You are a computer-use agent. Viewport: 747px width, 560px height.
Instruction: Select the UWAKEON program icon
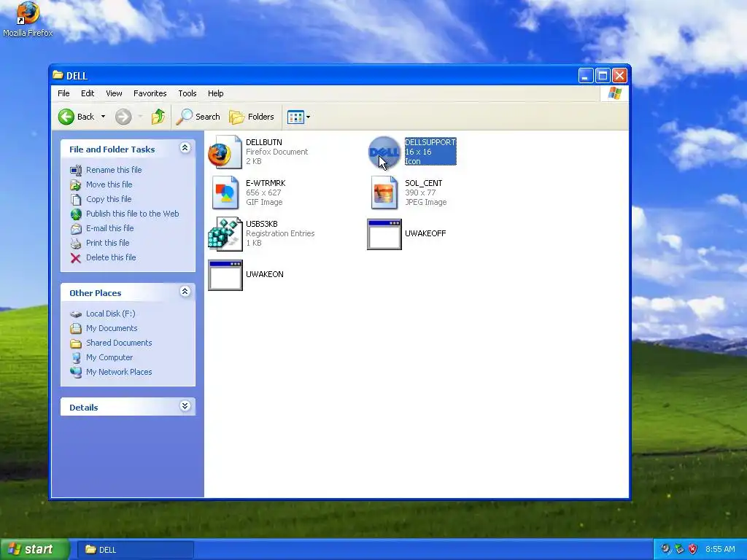tap(225, 275)
